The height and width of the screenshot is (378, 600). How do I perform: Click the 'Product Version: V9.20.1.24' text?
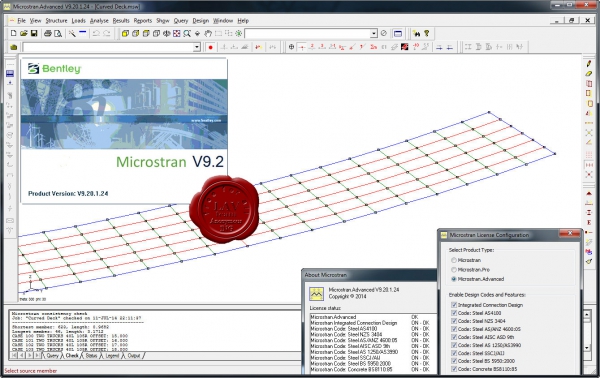pyautogui.click(x=68, y=194)
